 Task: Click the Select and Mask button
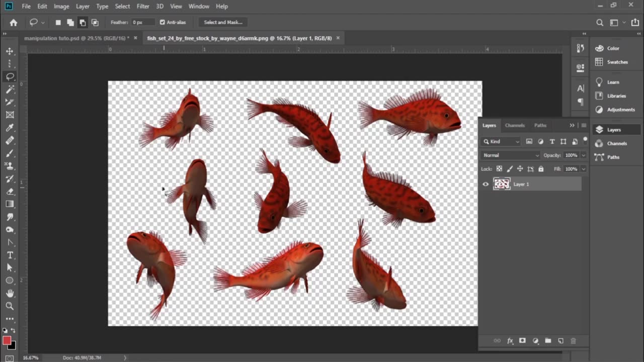tap(223, 22)
